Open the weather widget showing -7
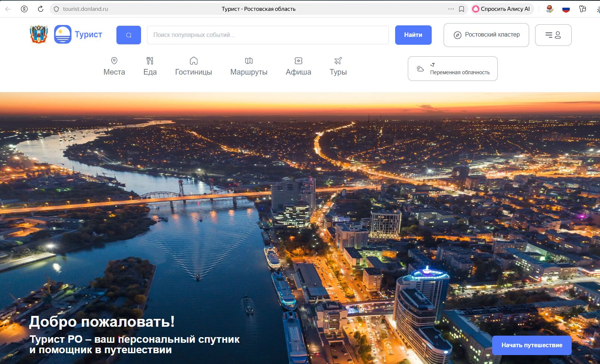Image resolution: width=600 pixels, height=364 pixels. click(x=452, y=69)
